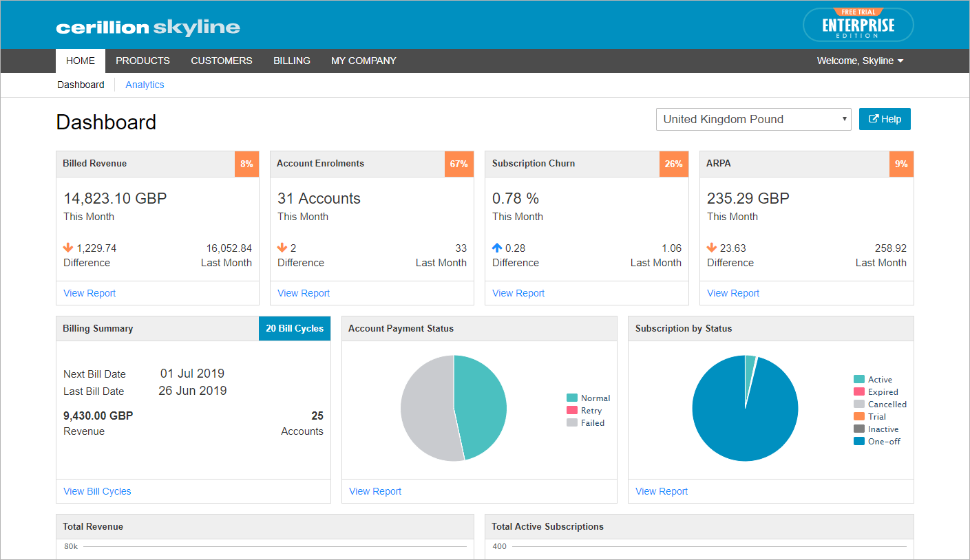Toggle the One-off subscription legend entry
Image resolution: width=970 pixels, height=560 pixels.
(x=877, y=441)
